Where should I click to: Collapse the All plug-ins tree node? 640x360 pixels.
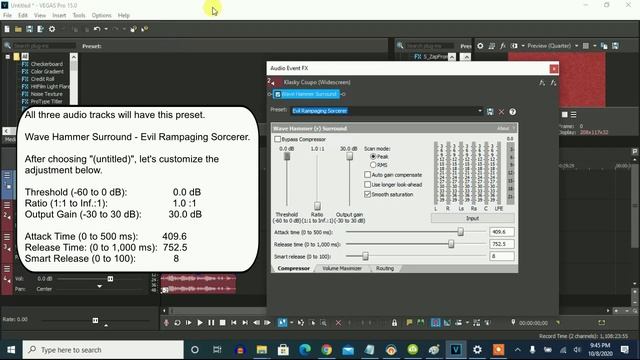pos(8,56)
